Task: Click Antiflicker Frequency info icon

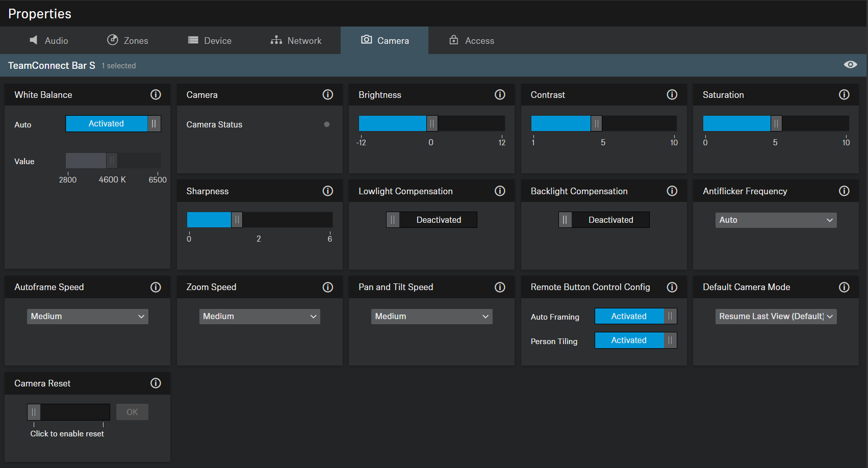Action: 844,191
